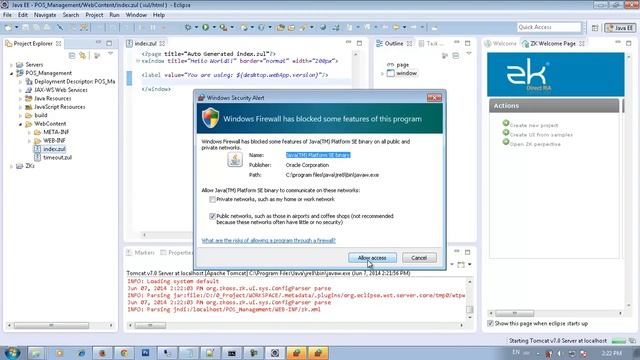Click the Open Type folder icon
This screenshot has height=360, width=640.
coord(280,27)
